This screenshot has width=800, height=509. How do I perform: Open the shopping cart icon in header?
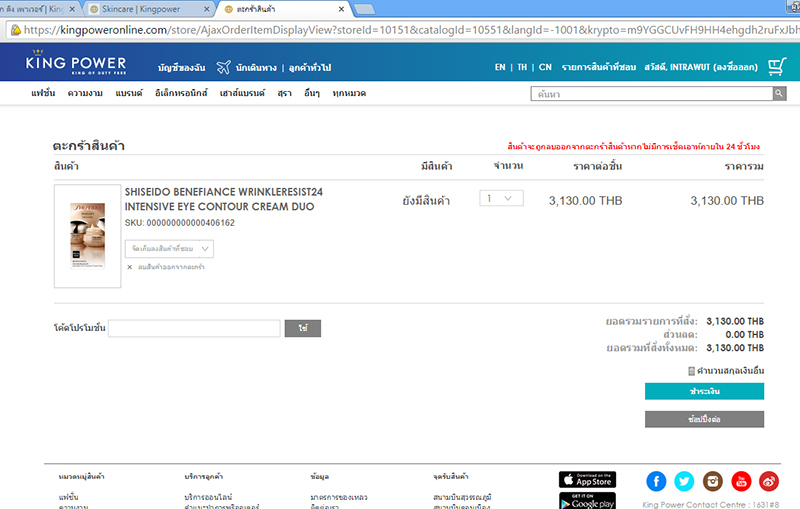click(776, 67)
